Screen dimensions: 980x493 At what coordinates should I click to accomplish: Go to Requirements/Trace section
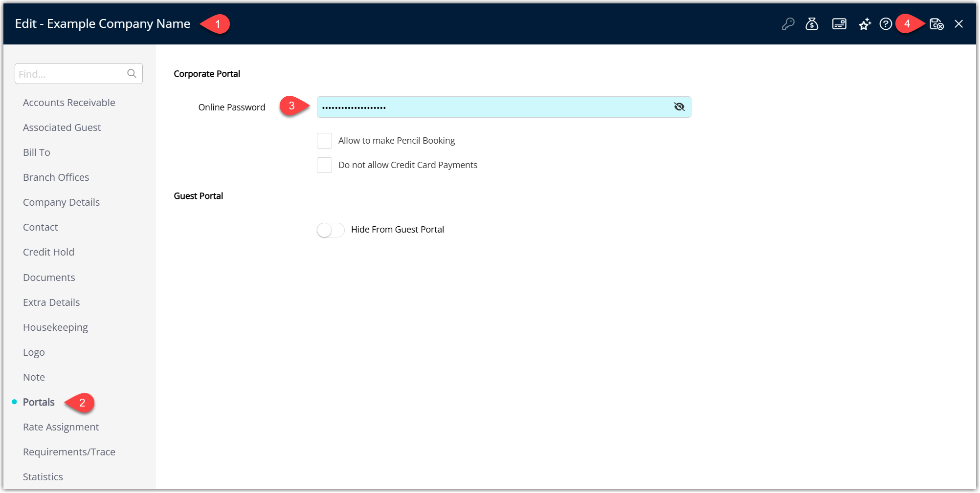(69, 452)
